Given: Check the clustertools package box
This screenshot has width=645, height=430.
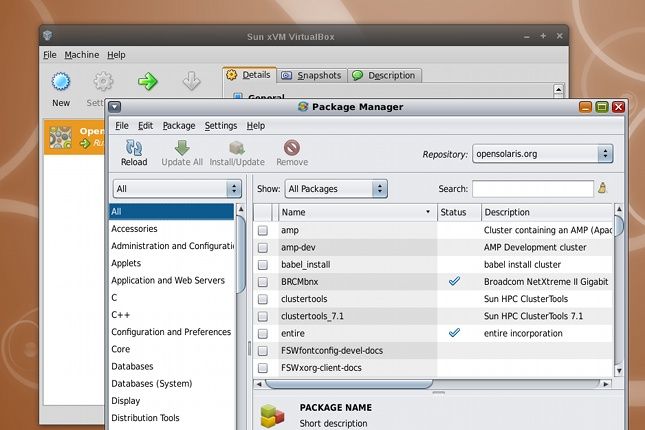Looking at the screenshot, I should (x=262, y=299).
